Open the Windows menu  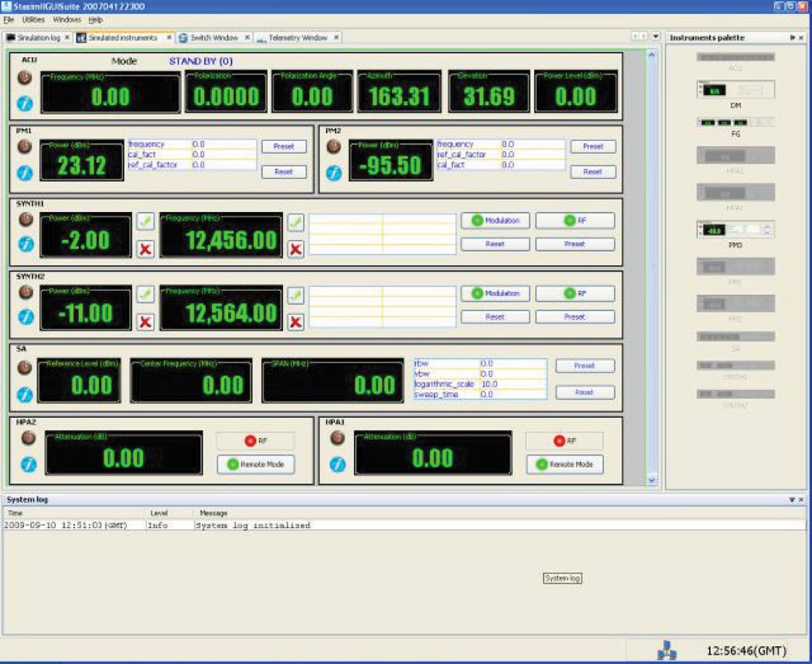(67, 19)
